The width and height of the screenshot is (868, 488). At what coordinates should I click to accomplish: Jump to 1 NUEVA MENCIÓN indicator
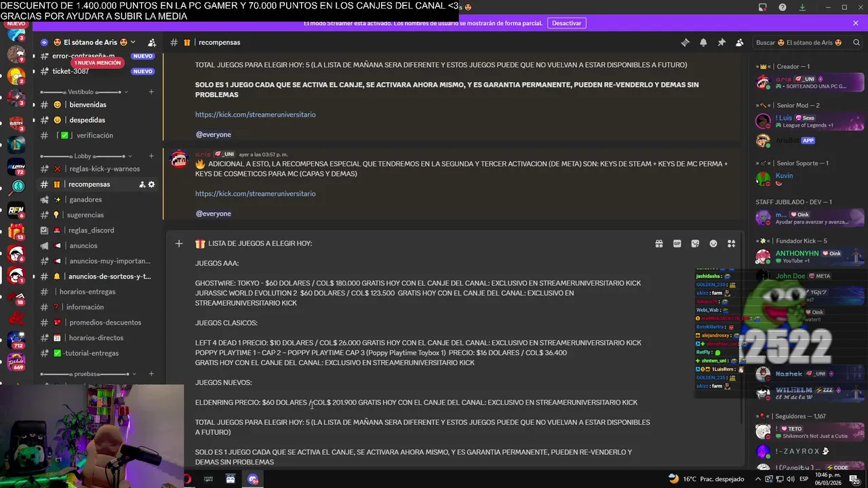pyautogui.click(x=97, y=62)
